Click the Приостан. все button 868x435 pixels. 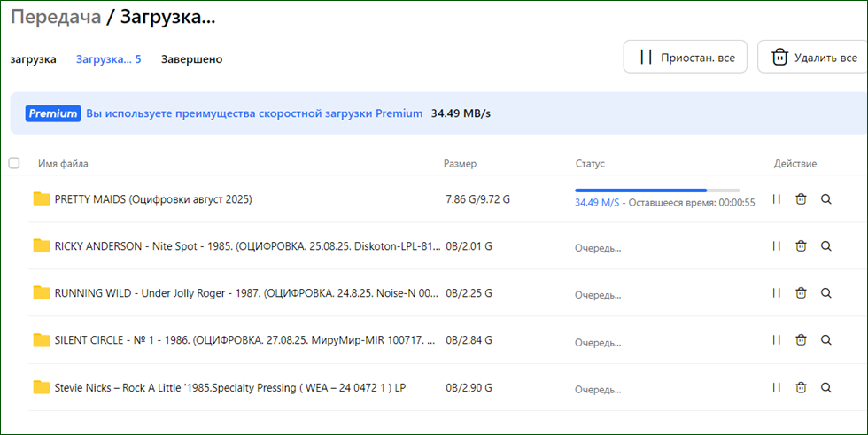686,57
